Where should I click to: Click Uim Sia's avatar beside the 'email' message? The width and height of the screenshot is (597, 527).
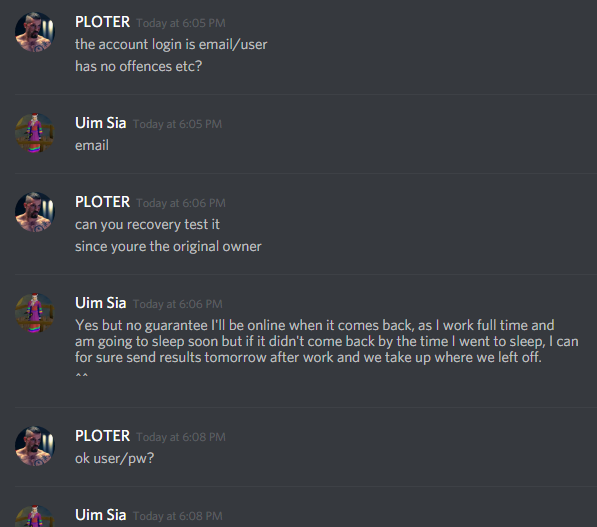click(x=35, y=133)
